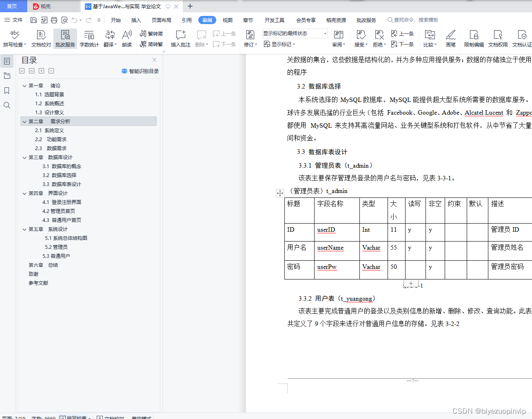
Task: Open the restrict editing tool
Action: point(474,39)
